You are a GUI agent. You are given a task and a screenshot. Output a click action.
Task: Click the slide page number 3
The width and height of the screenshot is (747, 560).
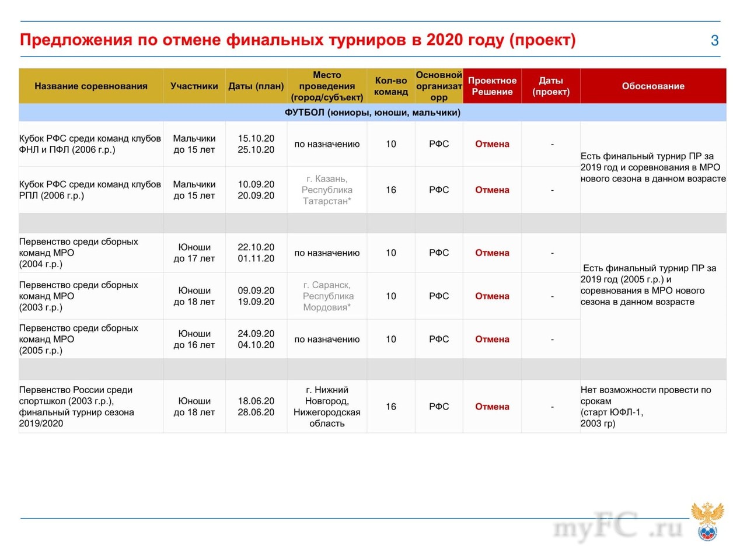714,40
